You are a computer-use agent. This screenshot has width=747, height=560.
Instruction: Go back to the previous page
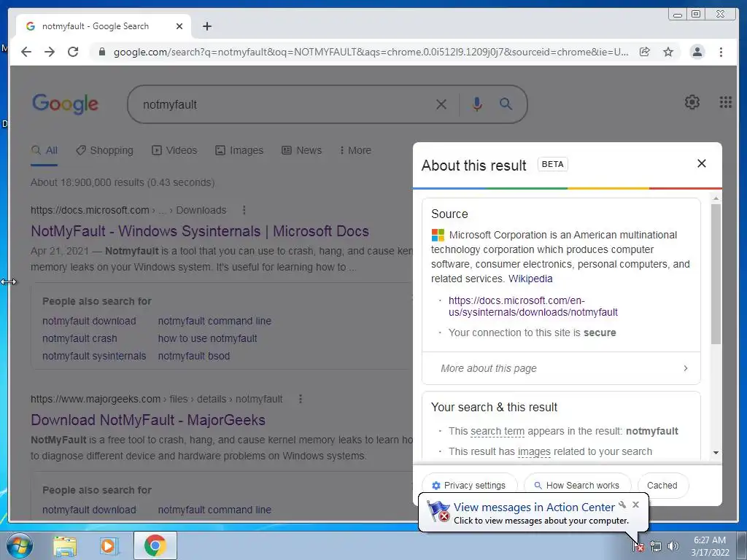click(x=26, y=52)
